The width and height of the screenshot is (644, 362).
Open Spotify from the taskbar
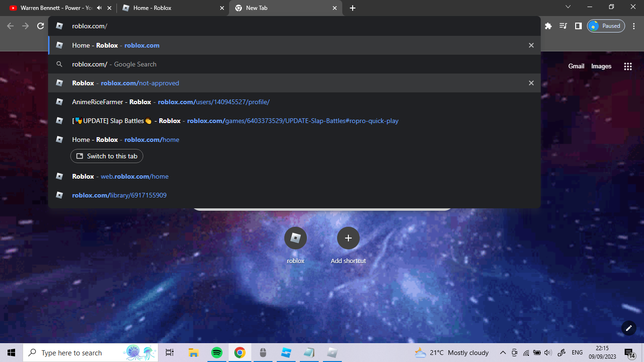tap(217, 353)
